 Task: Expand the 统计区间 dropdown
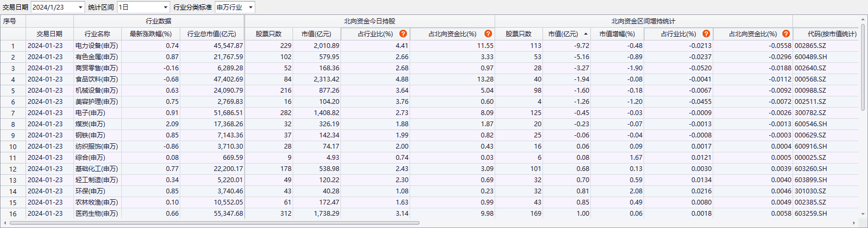click(165, 7)
